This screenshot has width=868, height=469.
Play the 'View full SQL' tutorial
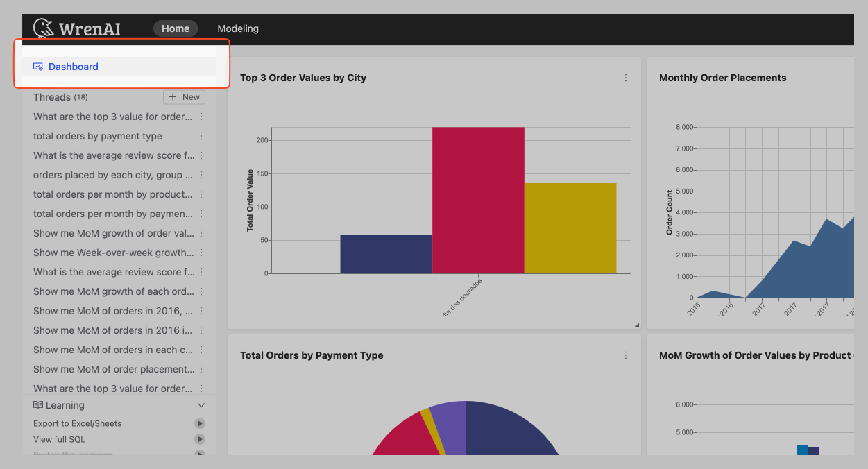200,439
